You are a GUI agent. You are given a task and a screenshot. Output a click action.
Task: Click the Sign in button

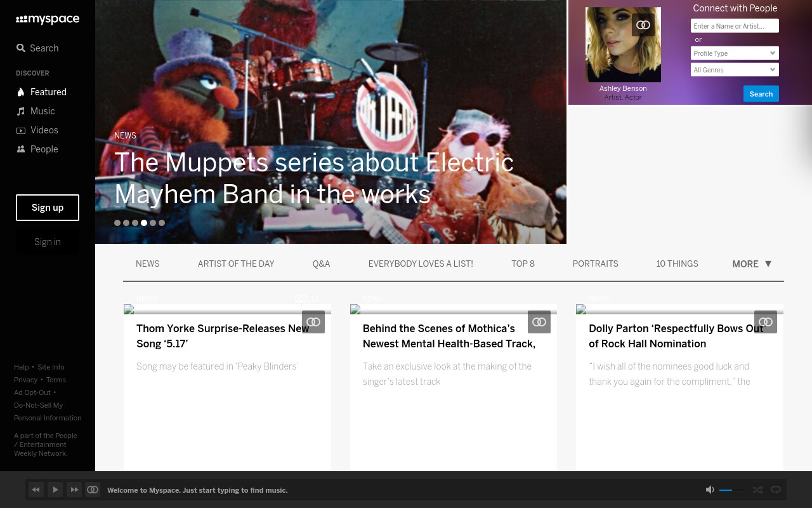coord(48,242)
